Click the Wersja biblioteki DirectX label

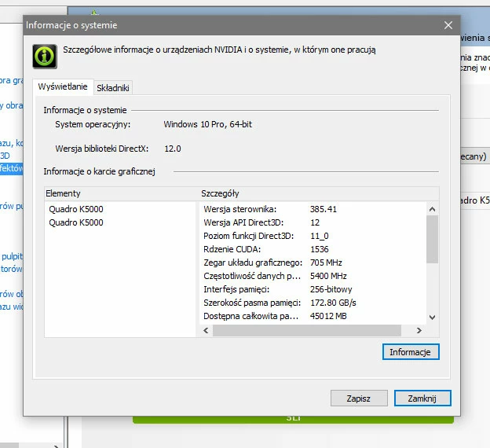[102, 149]
